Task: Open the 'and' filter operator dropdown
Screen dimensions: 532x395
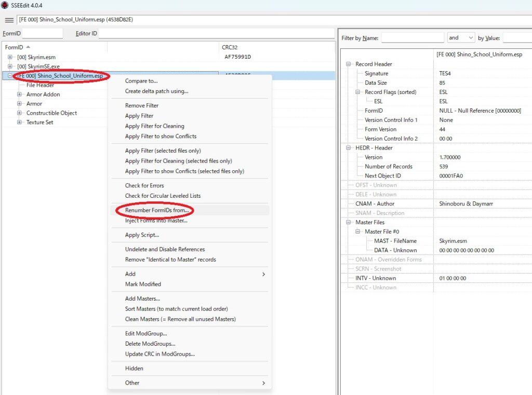Action: click(x=461, y=38)
